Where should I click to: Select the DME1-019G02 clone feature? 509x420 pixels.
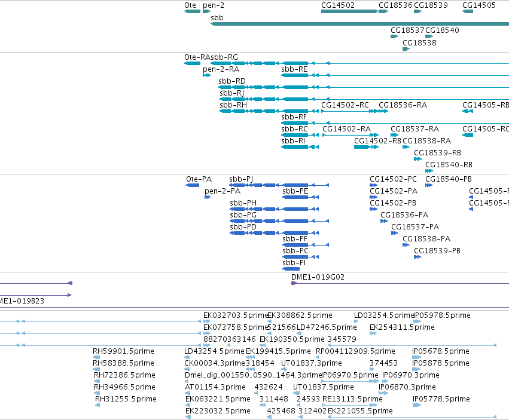[x=400, y=283]
